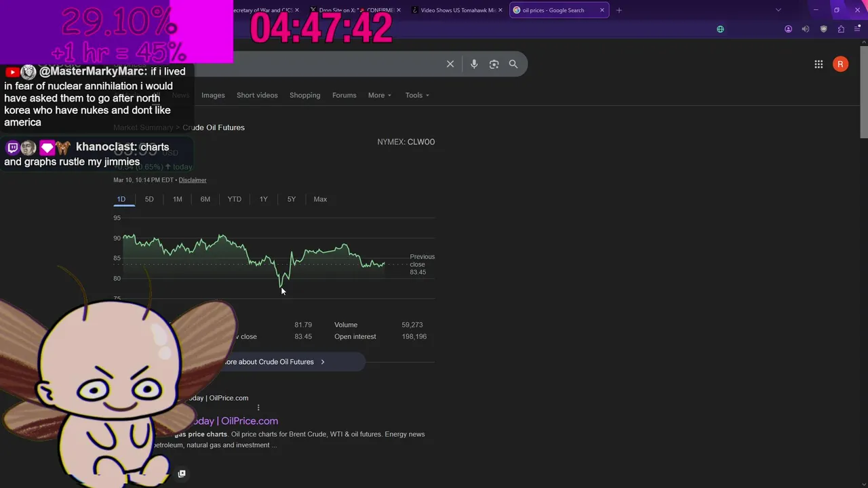Click the Mar 10, 10:14 PM EDT timestamp
Image resolution: width=868 pixels, height=488 pixels.
coord(144,180)
